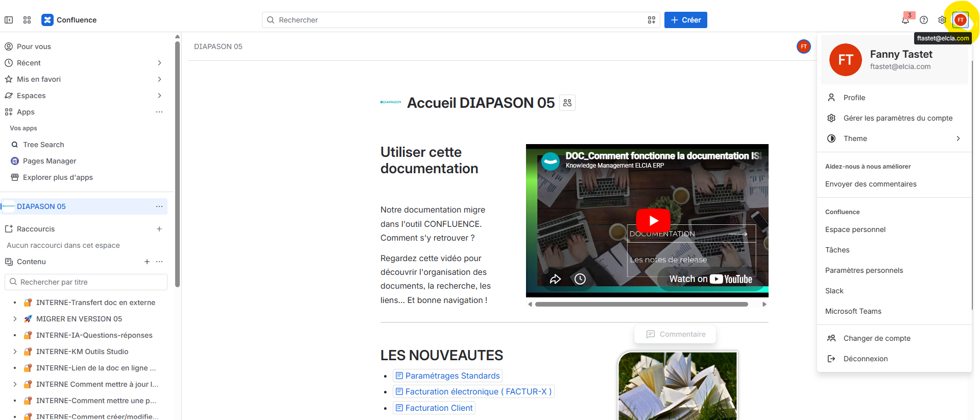980x420 pixels.
Task: Click the video channel avatar icon
Action: pyautogui.click(x=551, y=161)
